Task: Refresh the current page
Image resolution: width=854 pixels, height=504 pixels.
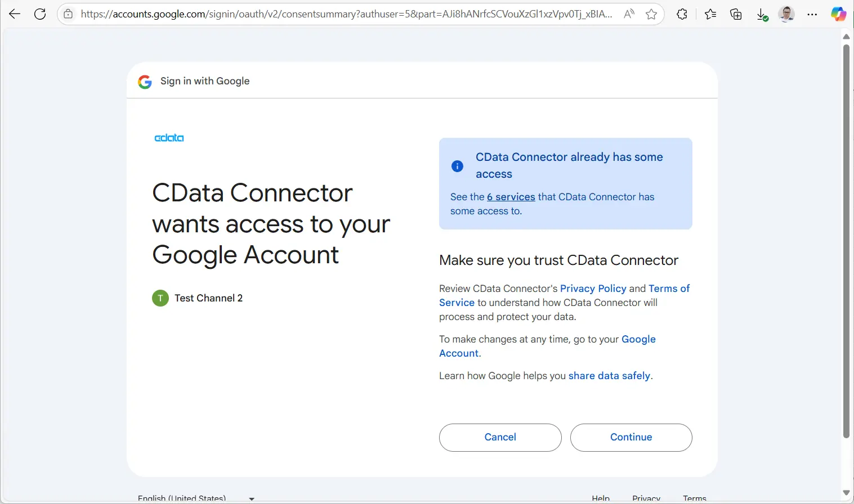Action: pyautogui.click(x=40, y=13)
